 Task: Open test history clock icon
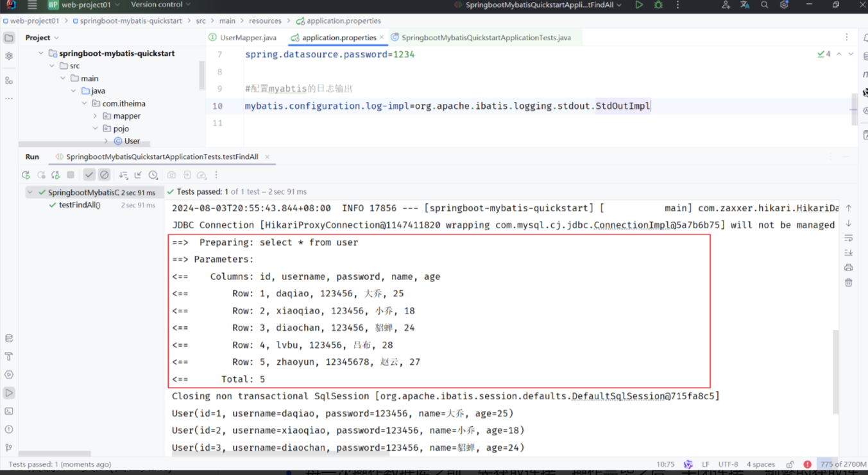[153, 175]
